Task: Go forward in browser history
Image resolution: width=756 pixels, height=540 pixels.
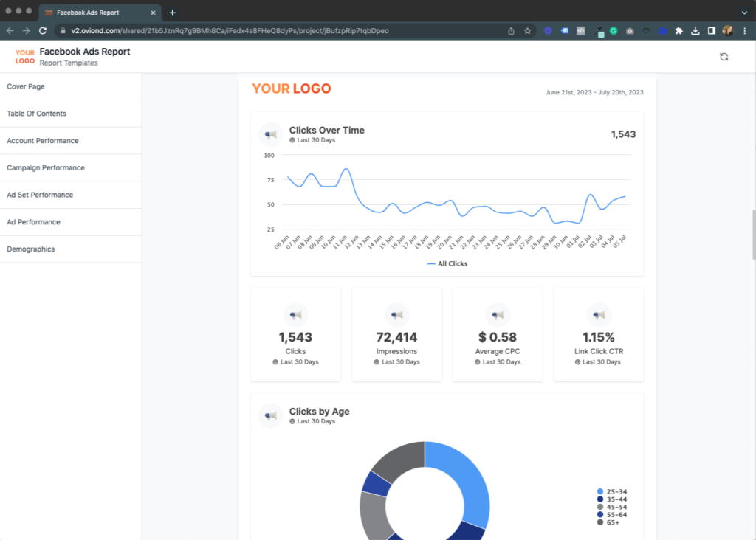Action: [27, 31]
